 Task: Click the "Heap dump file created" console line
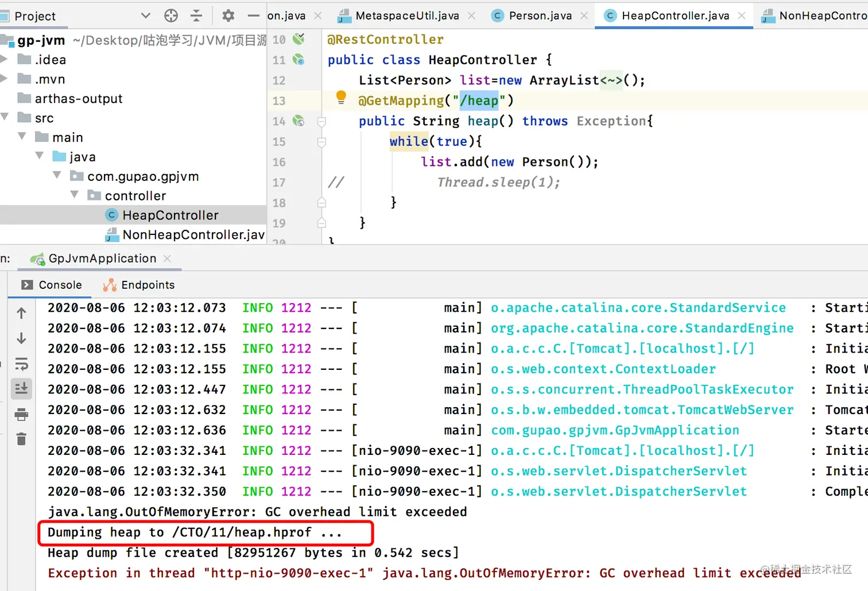click(x=253, y=553)
